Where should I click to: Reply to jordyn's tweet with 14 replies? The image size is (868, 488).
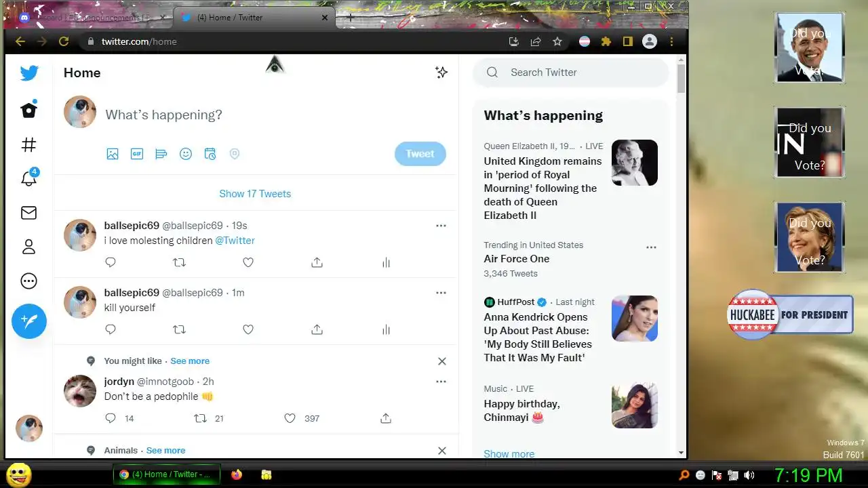coord(111,418)
